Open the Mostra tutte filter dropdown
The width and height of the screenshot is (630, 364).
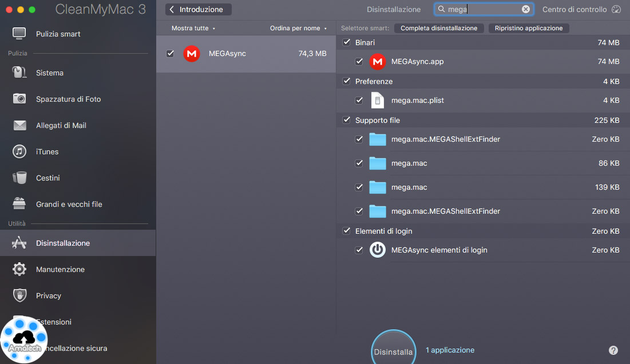(193, 28)
